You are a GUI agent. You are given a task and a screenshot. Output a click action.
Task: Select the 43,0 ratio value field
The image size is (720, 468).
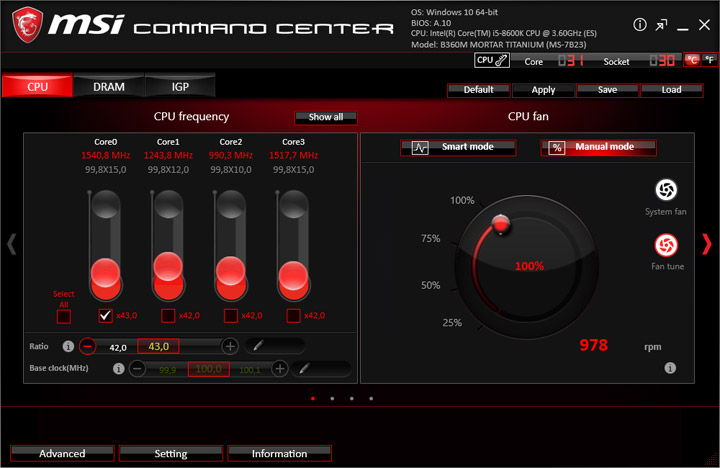158,346
